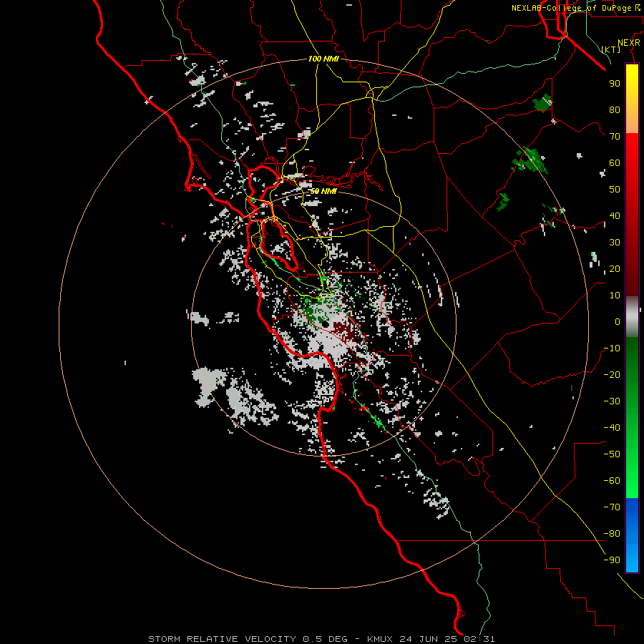Click the "[KT]" units label

point(610,49)
